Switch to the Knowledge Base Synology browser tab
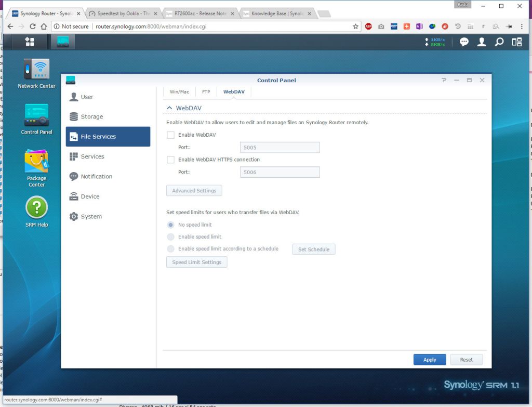Viewport: 532px width, 407px height. coord(277,14)
